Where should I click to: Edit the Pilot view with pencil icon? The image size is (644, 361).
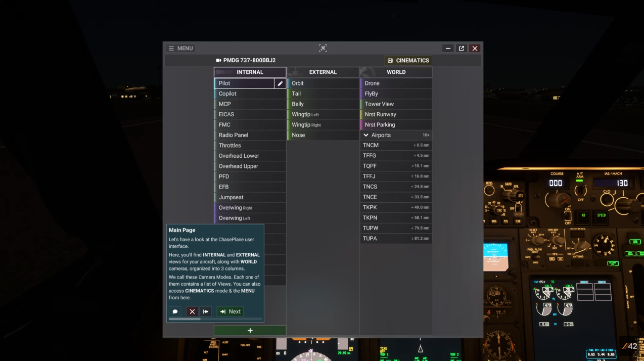tap(280, 83)
